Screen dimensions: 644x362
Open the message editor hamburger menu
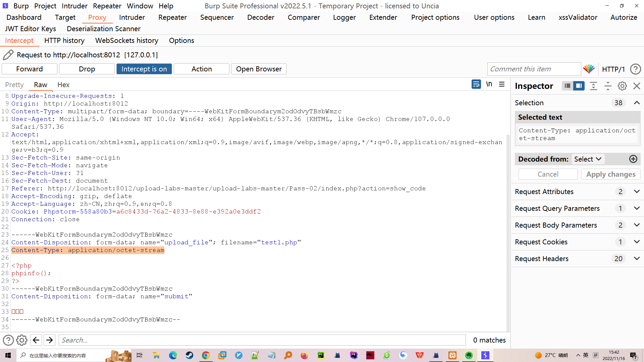[502, 84]
